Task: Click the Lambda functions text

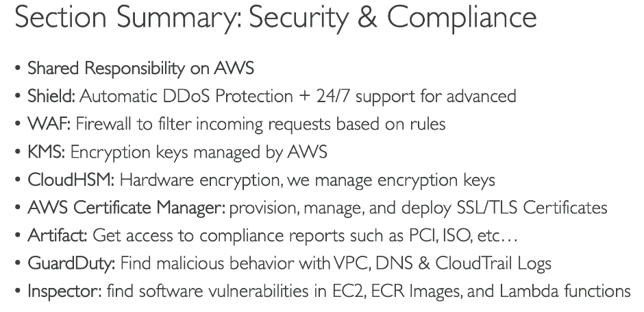Action: (x=565, y=291)
